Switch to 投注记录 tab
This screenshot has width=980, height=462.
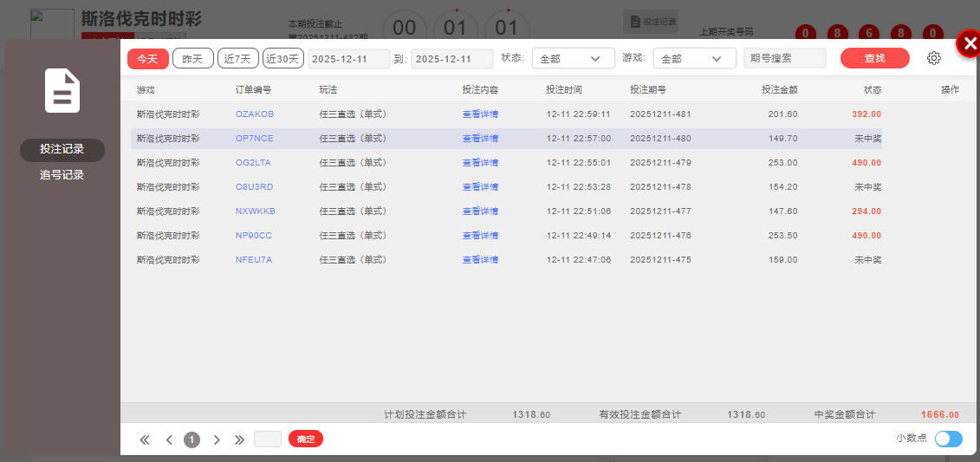point(62,150)
